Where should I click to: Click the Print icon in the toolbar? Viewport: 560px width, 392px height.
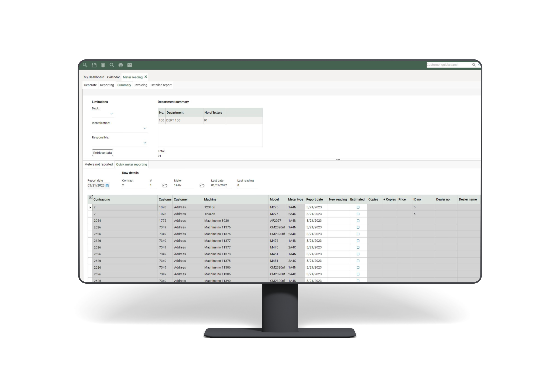click(x=121, y=65)
